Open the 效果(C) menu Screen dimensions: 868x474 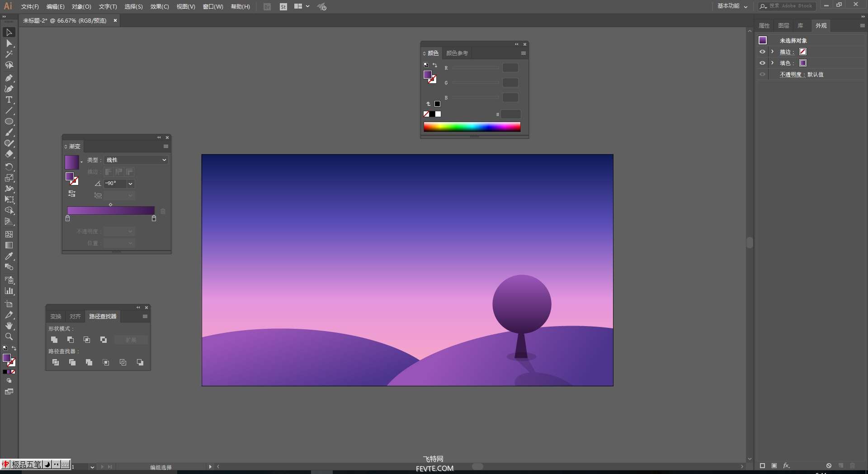pyautogui.click(x=160, y=7)
